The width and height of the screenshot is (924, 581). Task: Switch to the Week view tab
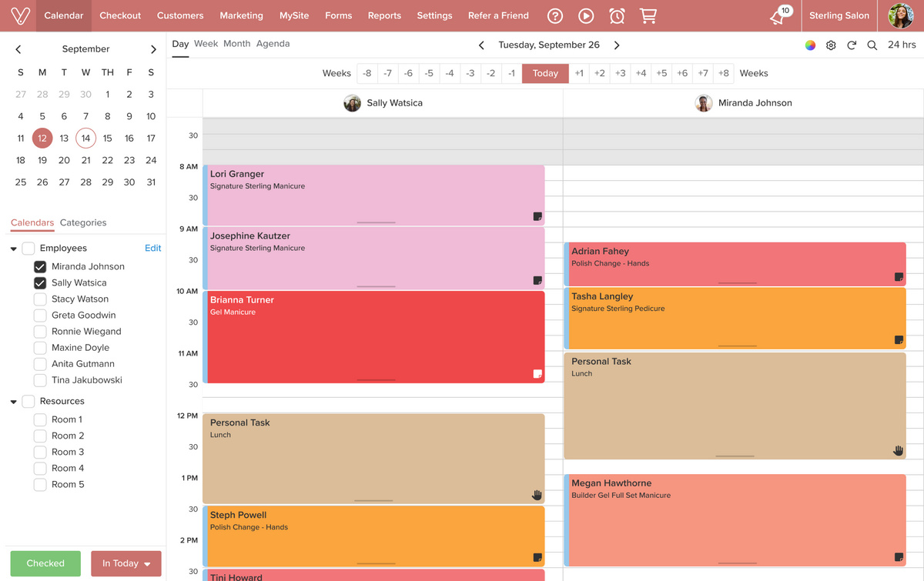tap(206, 44)
